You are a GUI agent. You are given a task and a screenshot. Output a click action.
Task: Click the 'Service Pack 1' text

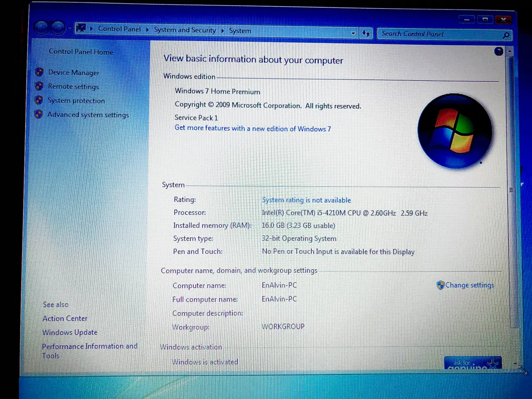coord(196,118)
